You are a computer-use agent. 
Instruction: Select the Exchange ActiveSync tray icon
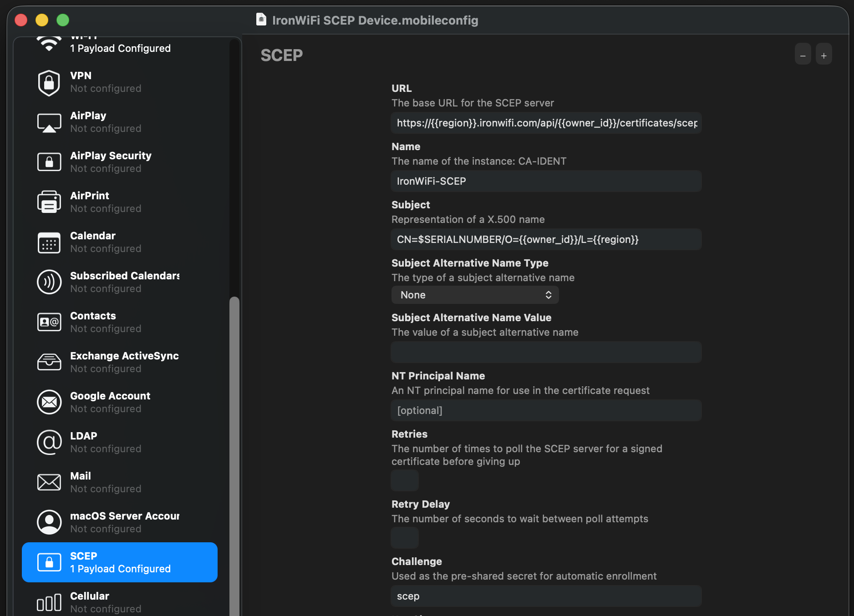click(49, 362)
